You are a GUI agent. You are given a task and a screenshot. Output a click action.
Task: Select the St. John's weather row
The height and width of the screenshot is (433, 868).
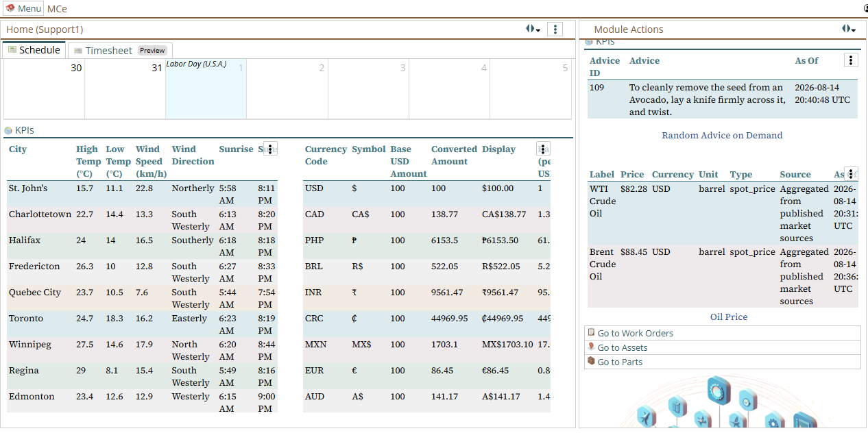click(142, 195)
